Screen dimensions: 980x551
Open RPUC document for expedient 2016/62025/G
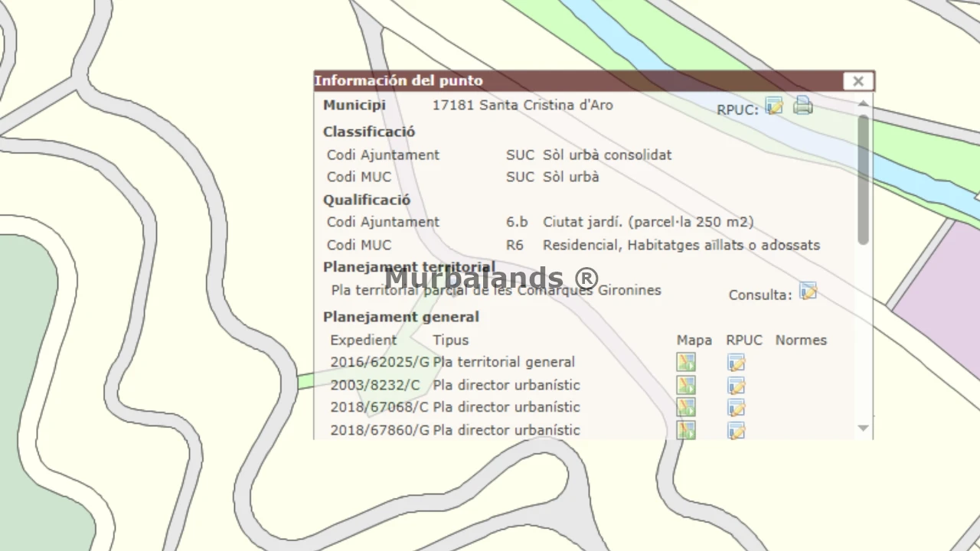736,363
